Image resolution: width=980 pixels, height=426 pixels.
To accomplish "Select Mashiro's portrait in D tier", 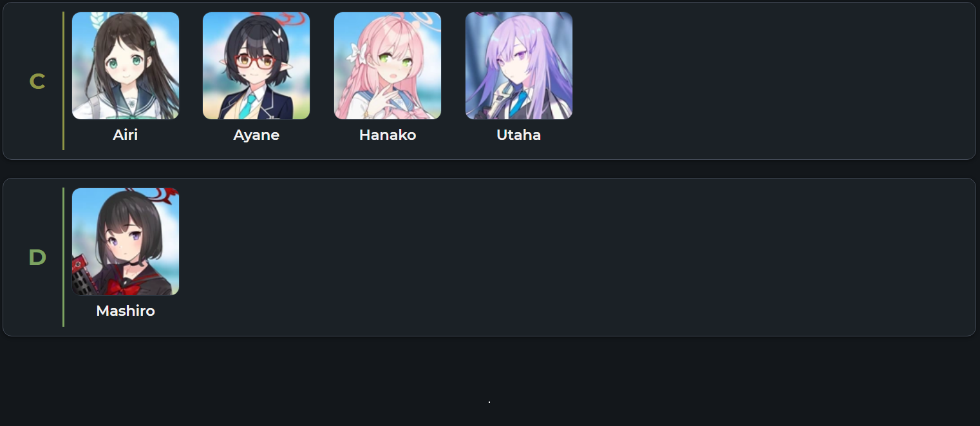I will tap(126, 242).
